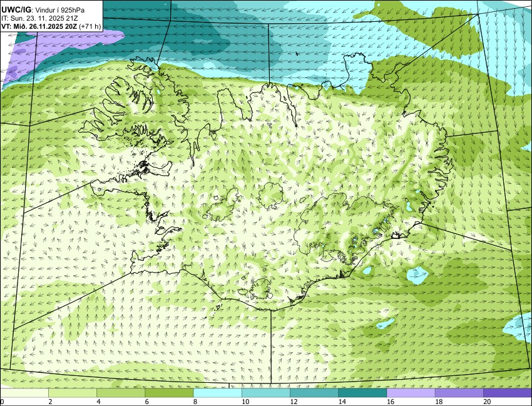
Task: Click the 14-16 dark teal legend swatch
Action: pos(362,392)
